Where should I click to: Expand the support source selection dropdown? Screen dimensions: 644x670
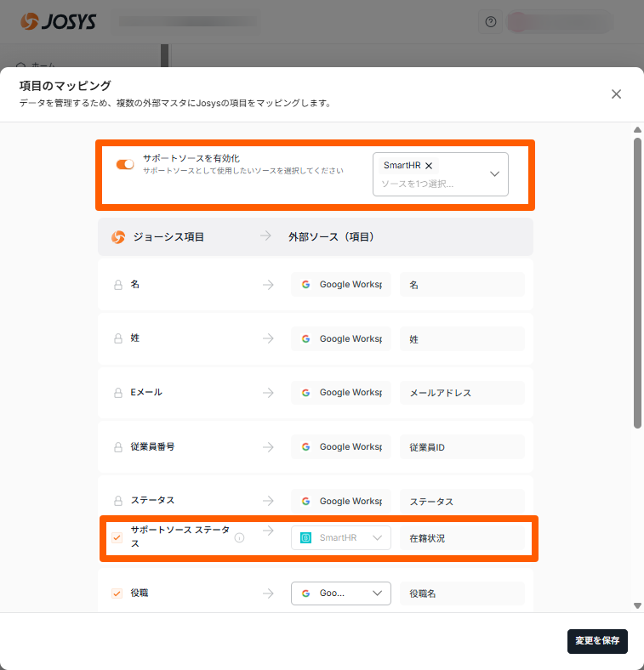[494, 174]
